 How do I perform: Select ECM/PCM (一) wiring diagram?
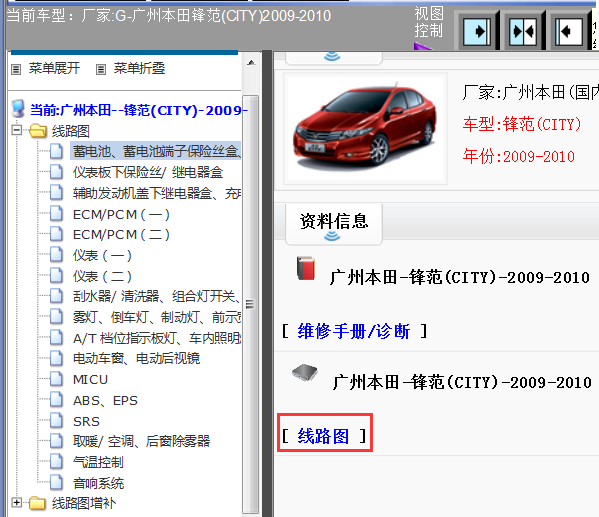[x=121, y=214]
